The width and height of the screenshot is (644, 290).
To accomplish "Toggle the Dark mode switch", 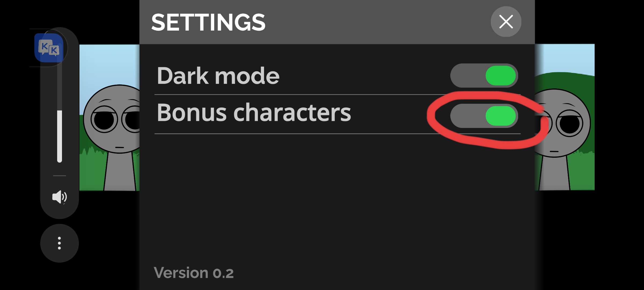I will click(484, 76).
